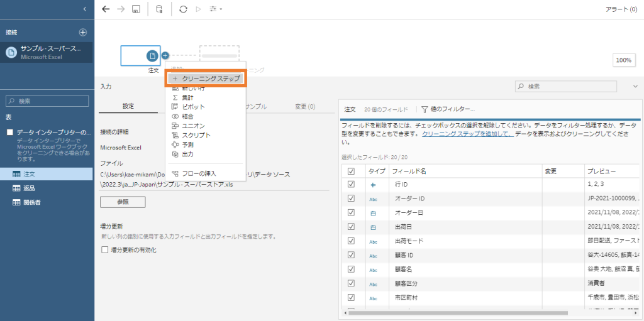Uncheck the 出荷モード field checkbox

(x=351, y=241)
